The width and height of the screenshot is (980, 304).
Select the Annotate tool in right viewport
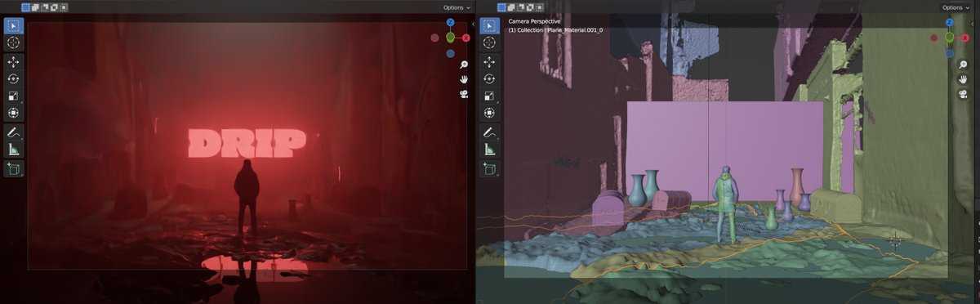tap(489, 132)
